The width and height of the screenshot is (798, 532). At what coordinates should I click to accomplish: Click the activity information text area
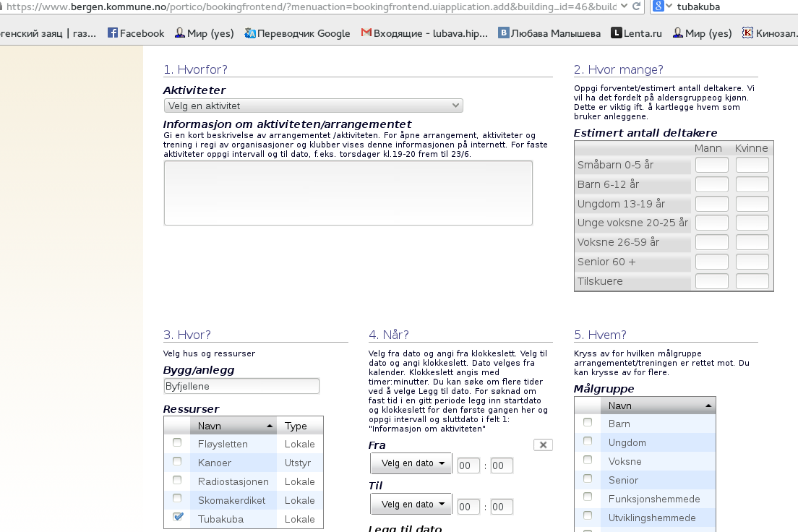click(x=348, y=193)
